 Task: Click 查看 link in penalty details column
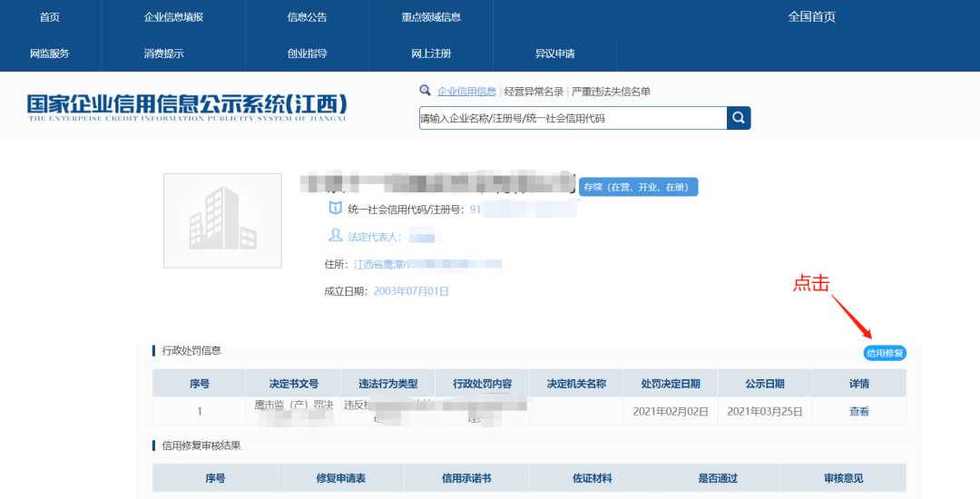click(x=858, y=411)
